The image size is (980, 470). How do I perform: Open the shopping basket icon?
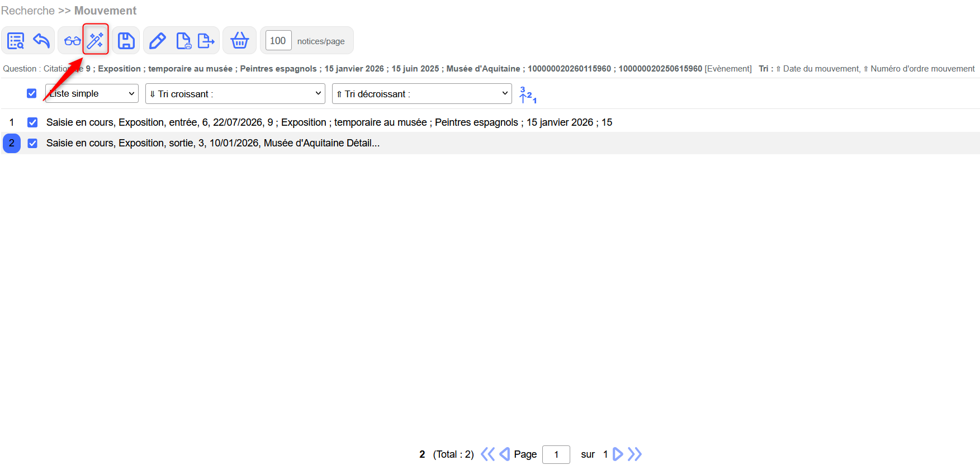tap(240, 41)
